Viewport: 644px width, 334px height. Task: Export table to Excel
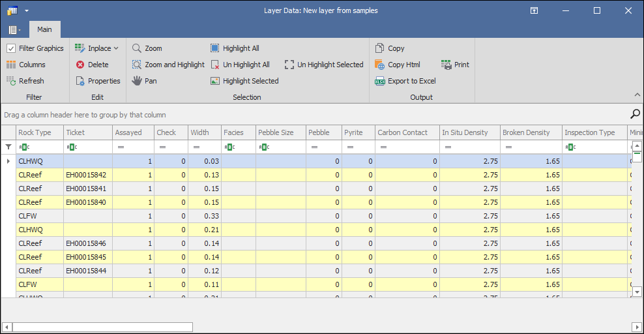click(405, 81)
